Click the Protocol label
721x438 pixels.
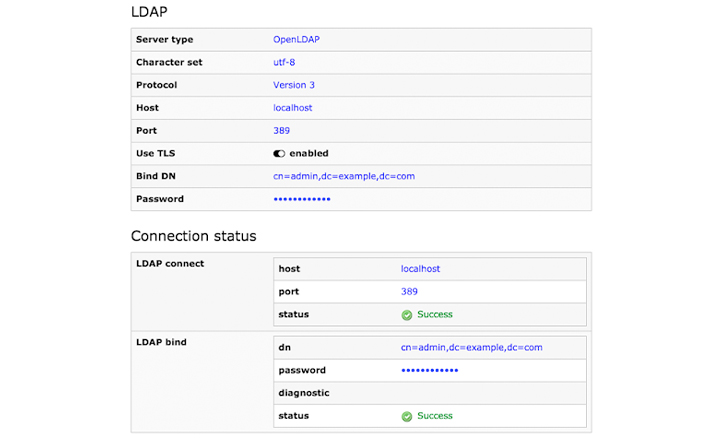click(x=156, y=85)
